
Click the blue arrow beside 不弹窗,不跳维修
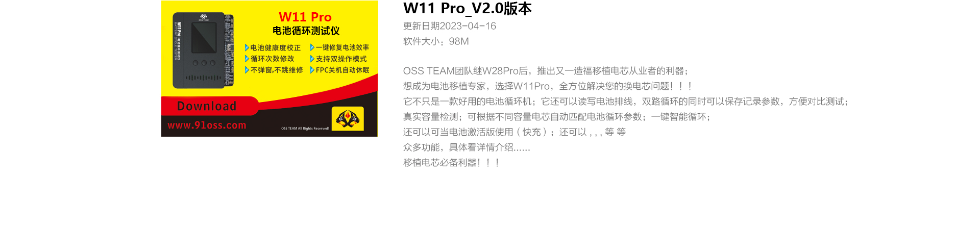247,70
